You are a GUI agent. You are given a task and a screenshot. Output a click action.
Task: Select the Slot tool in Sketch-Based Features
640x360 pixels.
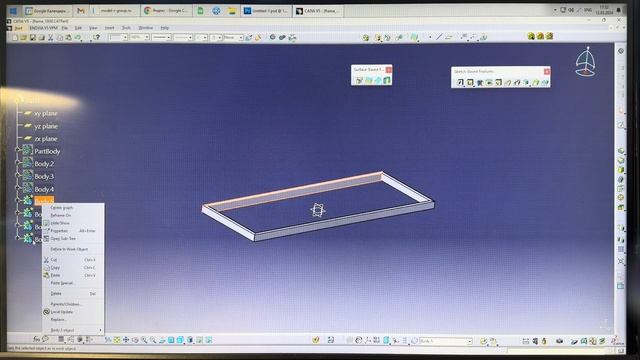pos(517,82)
